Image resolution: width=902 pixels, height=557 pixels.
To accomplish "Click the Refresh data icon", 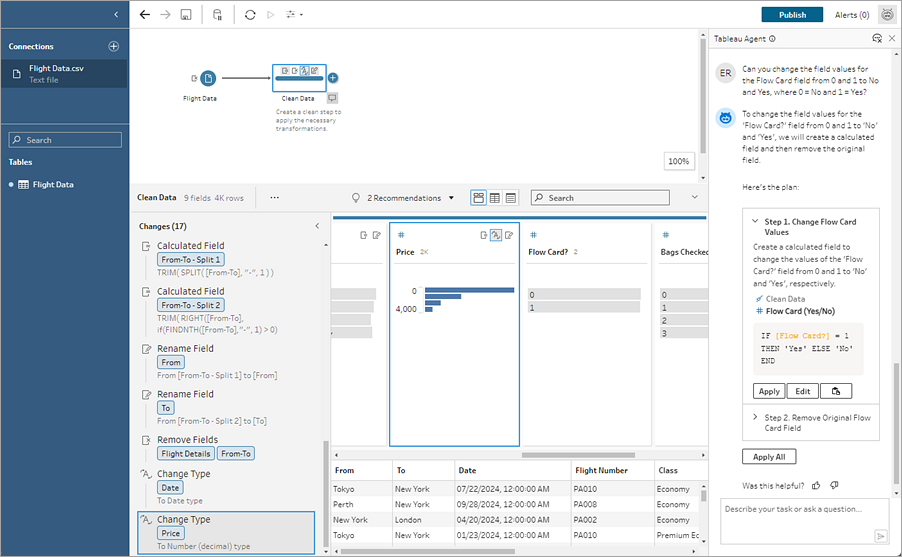I will [250, 15].
